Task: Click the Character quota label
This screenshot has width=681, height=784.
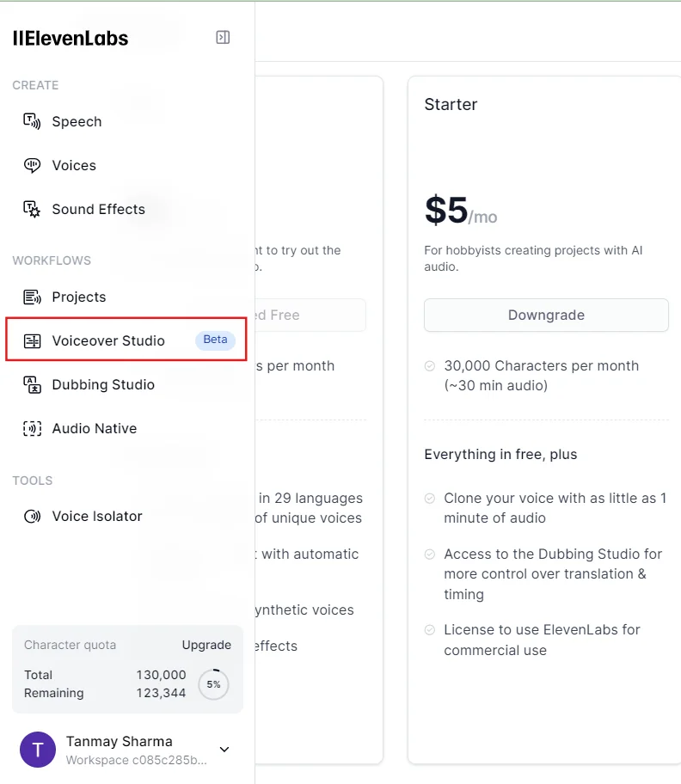Action: (x=70, y=645)
